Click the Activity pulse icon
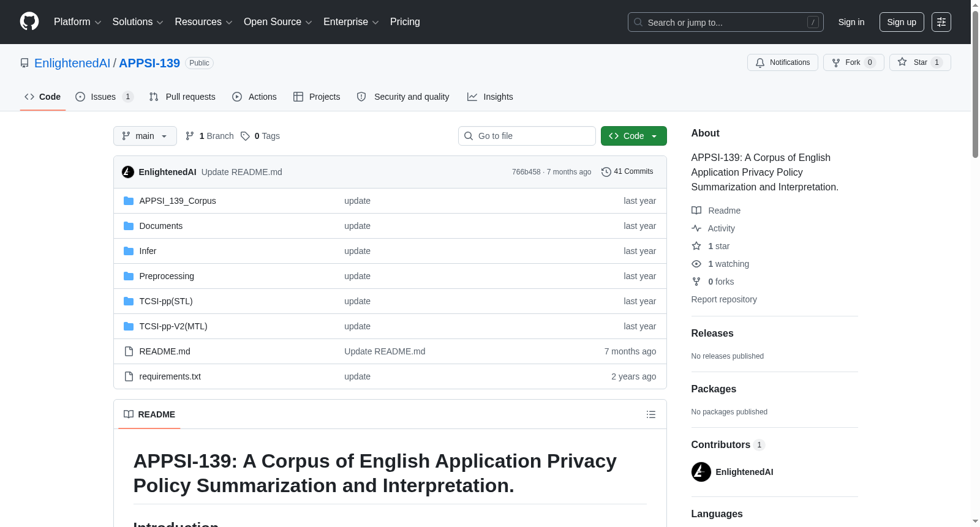Viewport: 980px width, 527px height. (x=696, y=228)
